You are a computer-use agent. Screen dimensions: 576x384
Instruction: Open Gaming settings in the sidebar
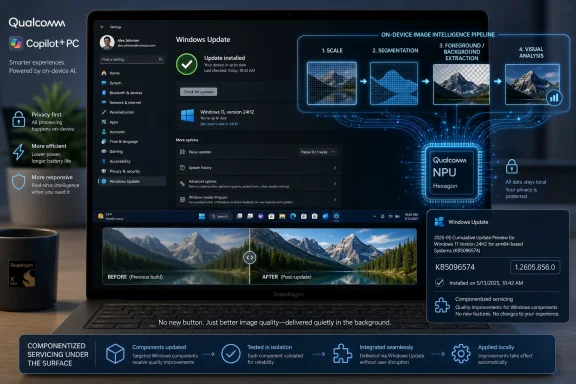132,151
